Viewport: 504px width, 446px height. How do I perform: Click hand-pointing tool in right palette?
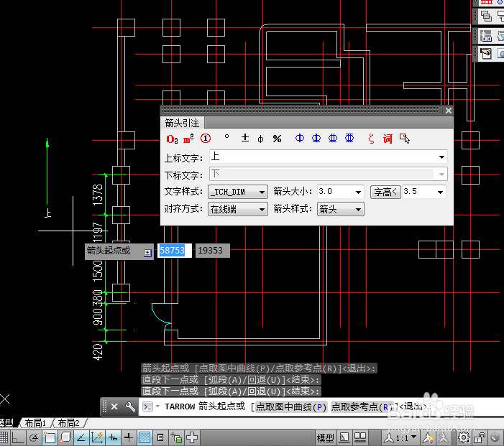pos(485,53)
